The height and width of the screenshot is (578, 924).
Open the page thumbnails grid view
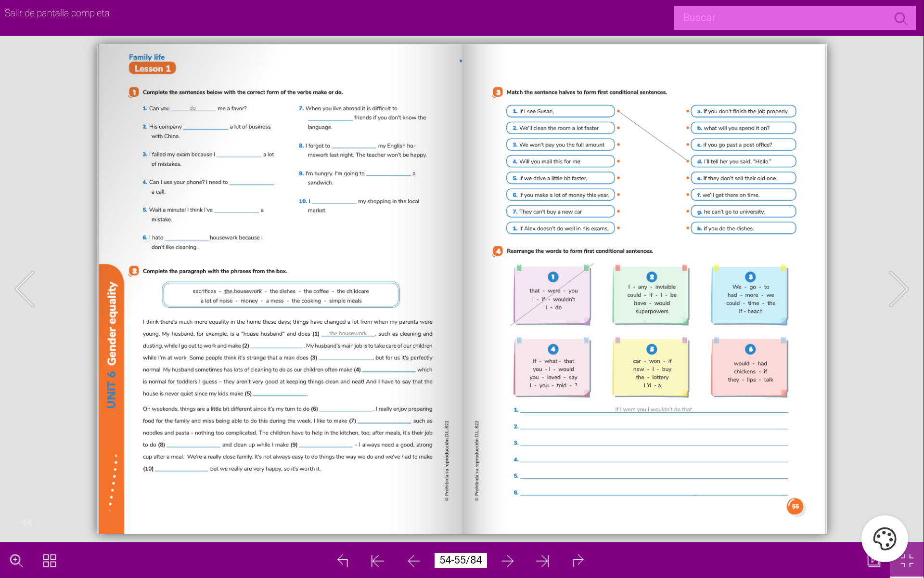click(x=50, y=560)
